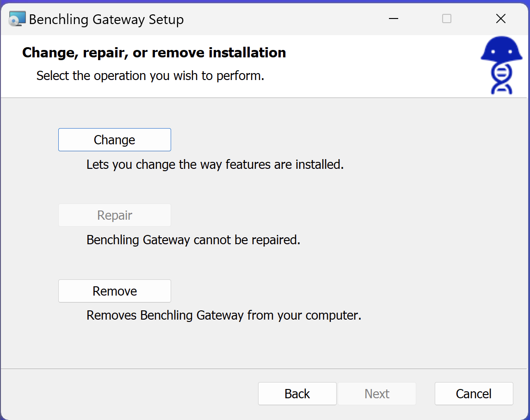The image size is (530, 420).
Task: Click the "Change, repair, or remove installation" heading
Action: click(154, 53)
